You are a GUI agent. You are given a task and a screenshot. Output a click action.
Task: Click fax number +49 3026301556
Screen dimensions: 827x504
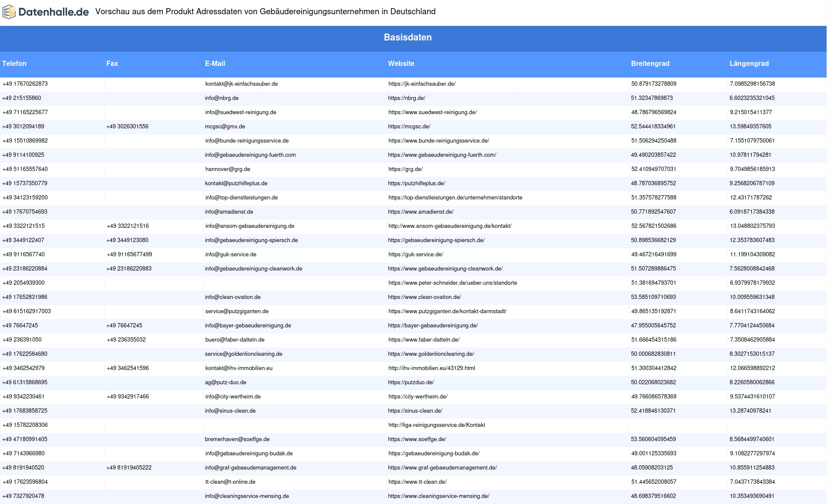127,127
